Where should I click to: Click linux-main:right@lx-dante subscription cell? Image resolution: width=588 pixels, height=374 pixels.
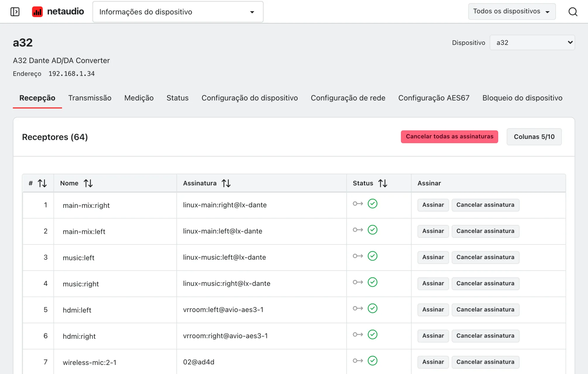pos(262,205)
